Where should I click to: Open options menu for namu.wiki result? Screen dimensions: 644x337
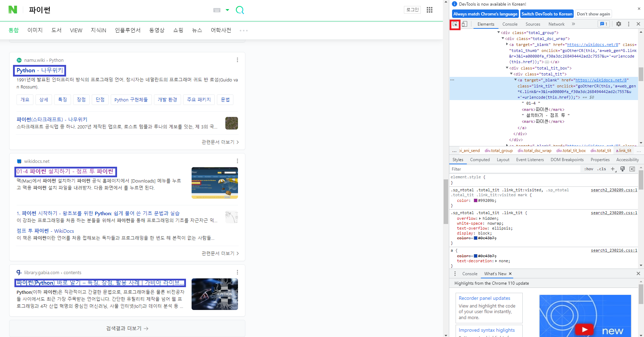click(x=238, y=60)
